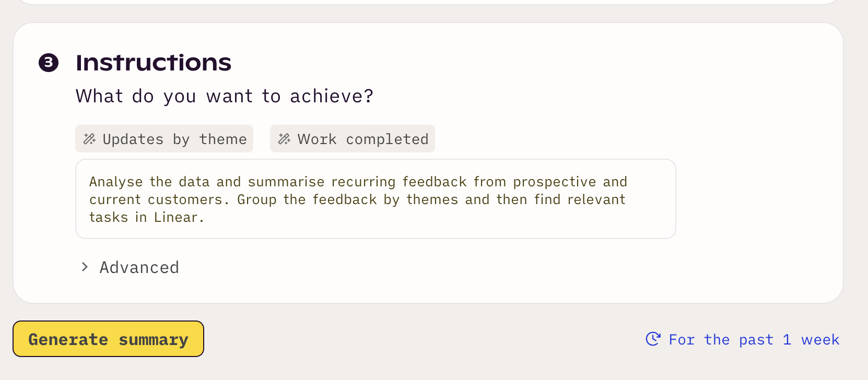Click the step 3 number badge
868x380 pixels.
pos(49,63)
